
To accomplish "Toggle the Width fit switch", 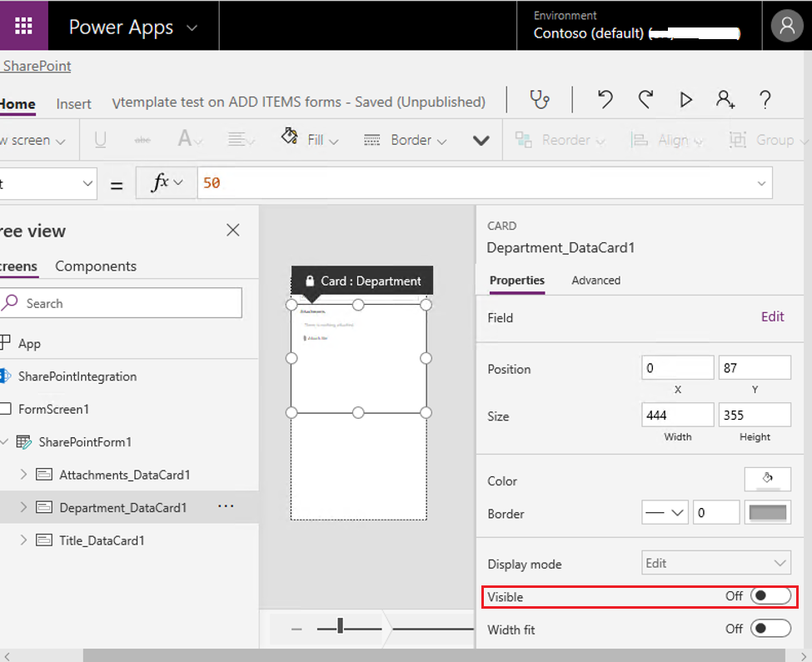I will (x=770, y=629).
